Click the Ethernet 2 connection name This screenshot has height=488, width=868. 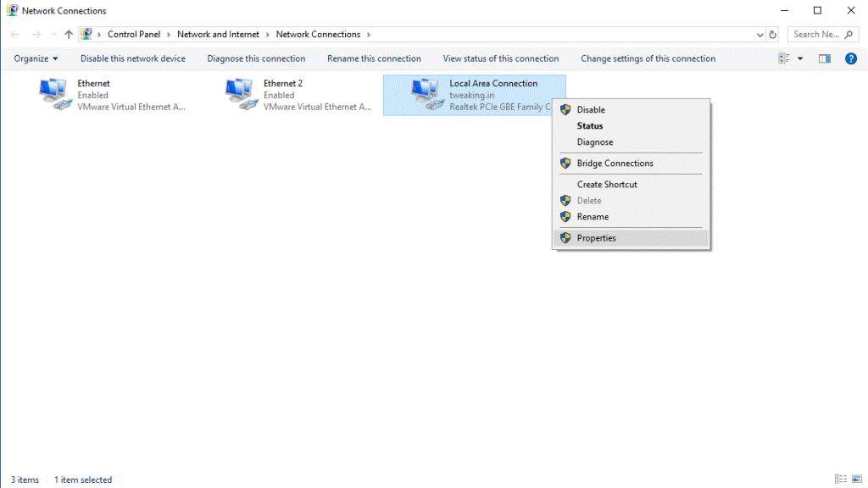(x=283, y=83)
